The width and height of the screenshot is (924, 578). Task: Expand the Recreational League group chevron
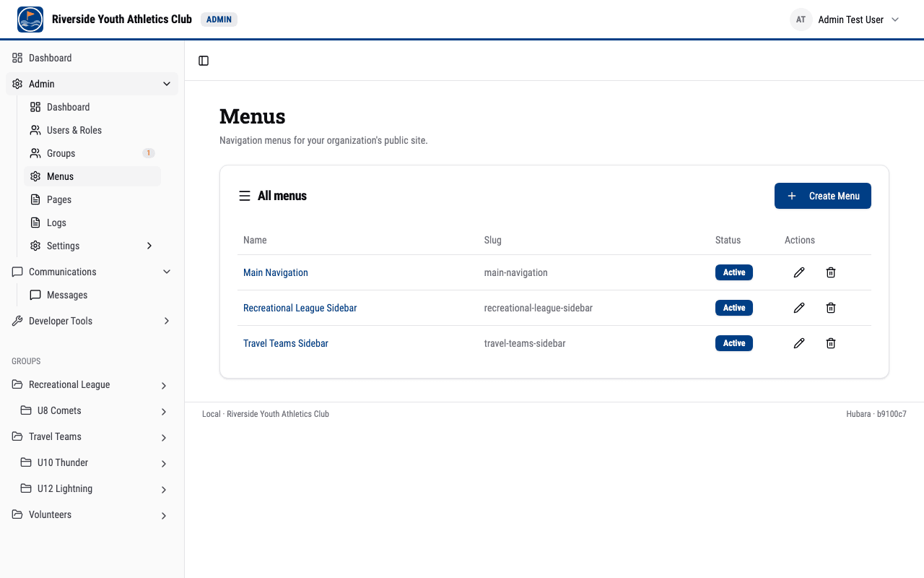[164, 386]
